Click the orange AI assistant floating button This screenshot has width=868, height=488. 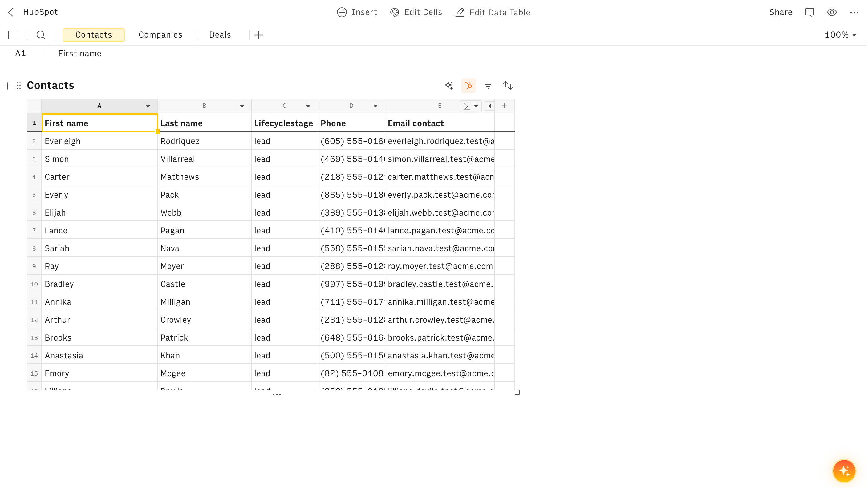tap(844, 470)
